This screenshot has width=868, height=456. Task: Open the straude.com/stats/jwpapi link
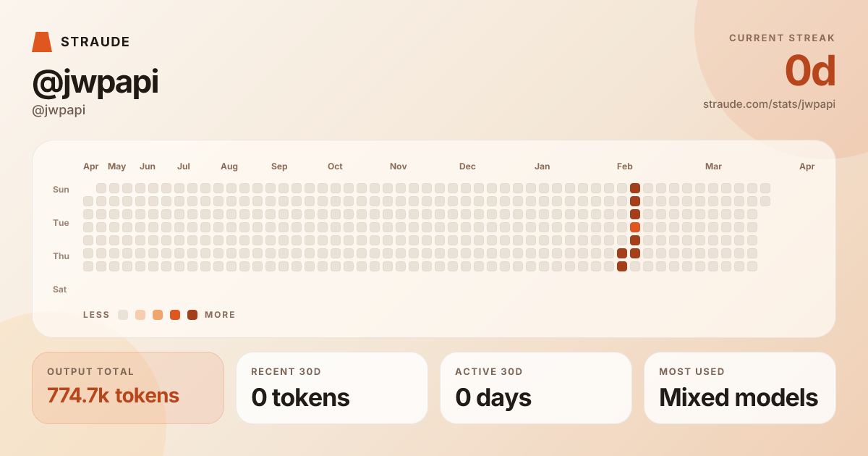[x=769, y=104]
